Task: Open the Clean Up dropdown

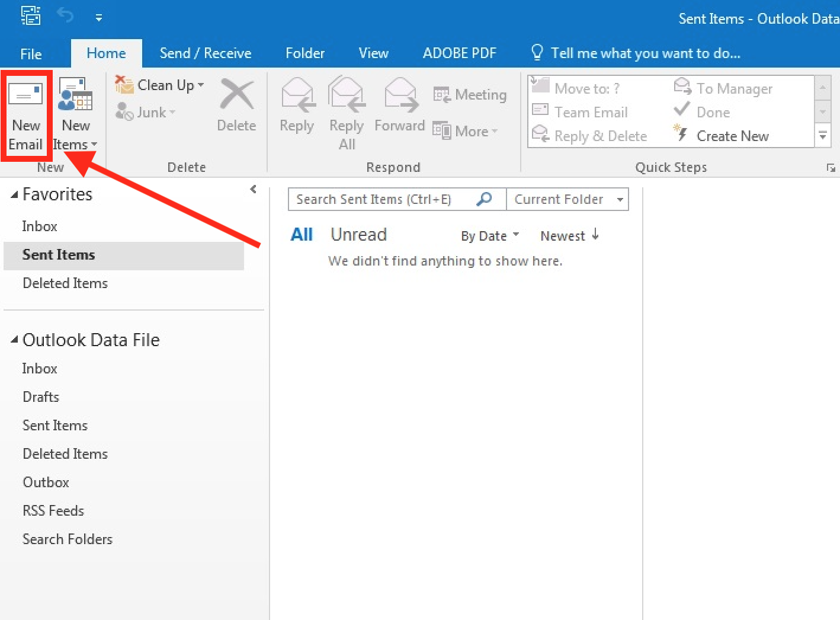Action: [x=160, y=85]
